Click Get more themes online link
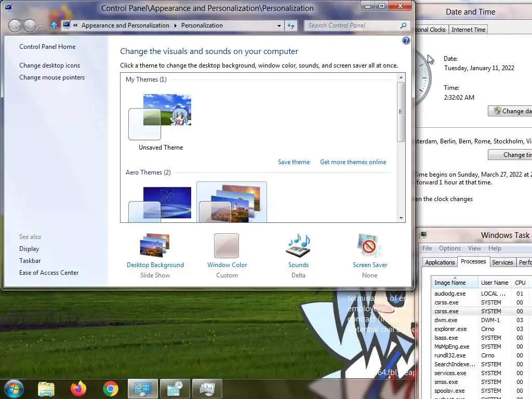 tap(353, 162)
